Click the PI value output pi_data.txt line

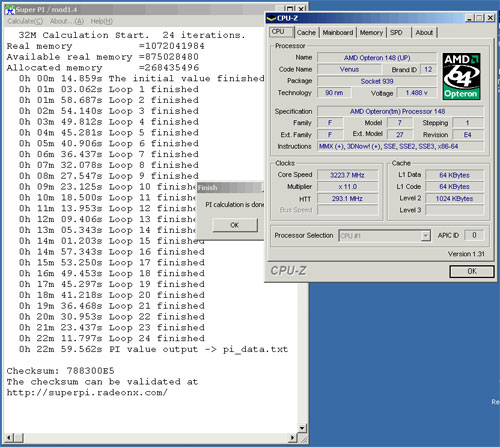click(x=153, y=349)
